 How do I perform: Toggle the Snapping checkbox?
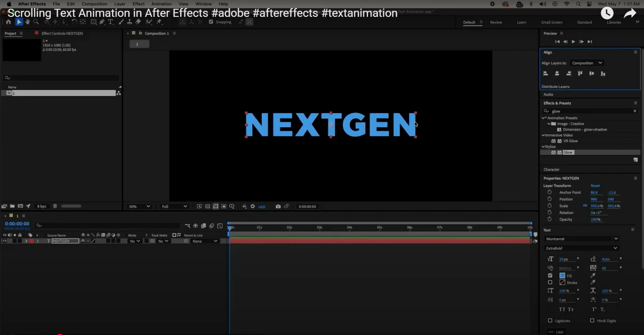pyautogui.click(x=211, y=22)
